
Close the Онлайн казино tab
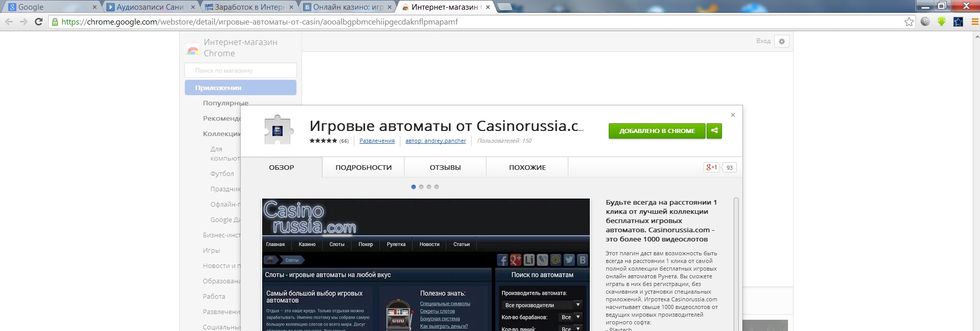click(390, 7)
